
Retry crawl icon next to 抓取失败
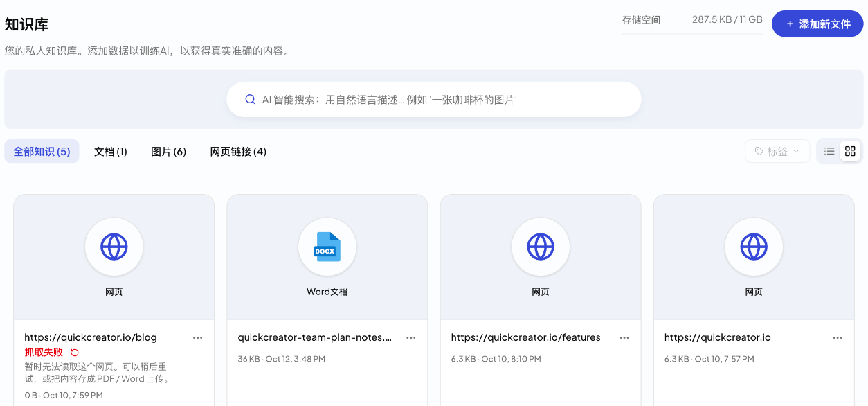coord(75,353)
